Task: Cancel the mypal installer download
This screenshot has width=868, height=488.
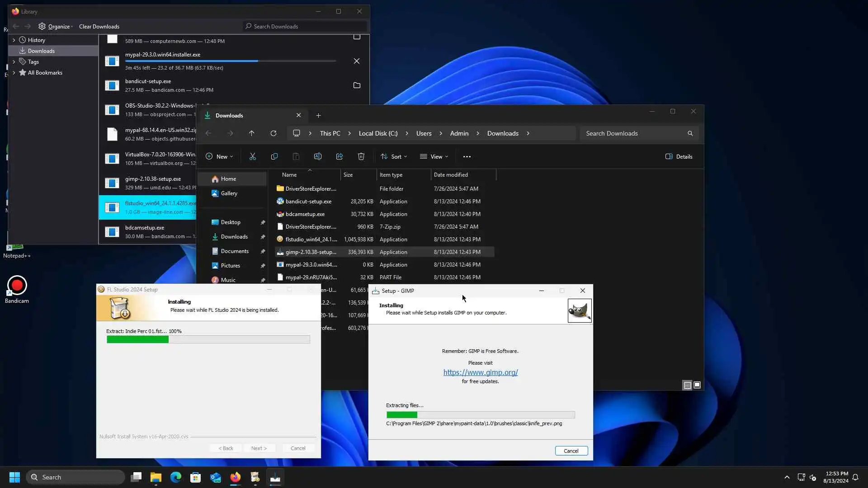Action: [357, 61]
